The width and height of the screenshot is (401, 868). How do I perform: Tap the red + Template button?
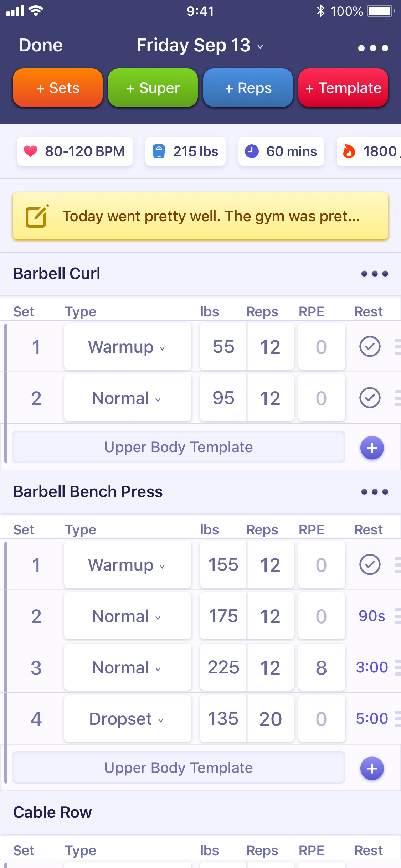click(x=343, y=88)
